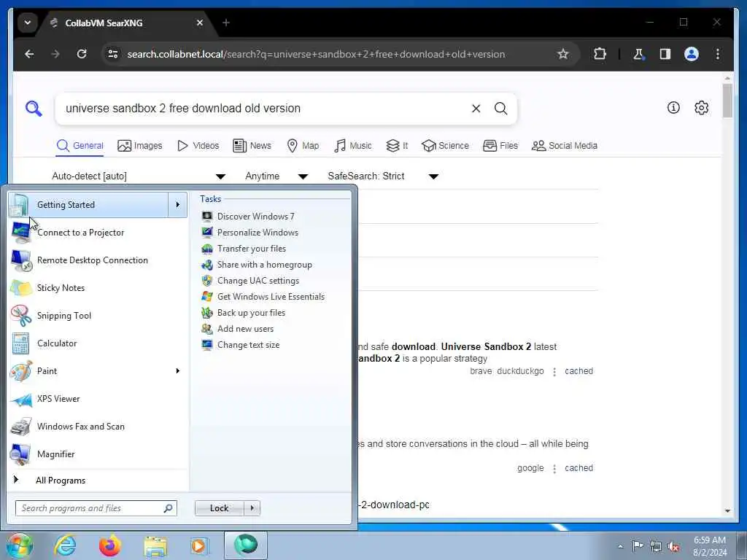Click the Windows Start orb
This screenshot has height=560, width=747.
point(19,545)
